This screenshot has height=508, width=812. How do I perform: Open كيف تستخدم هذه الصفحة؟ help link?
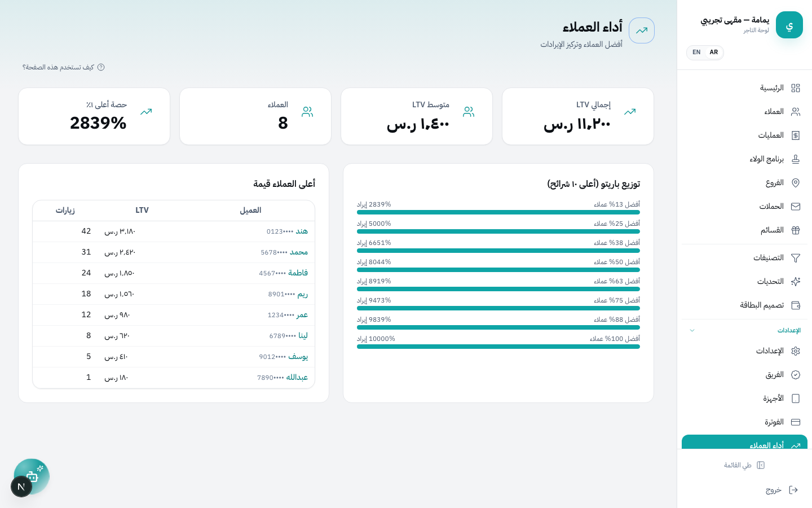[x=63, y=67]
